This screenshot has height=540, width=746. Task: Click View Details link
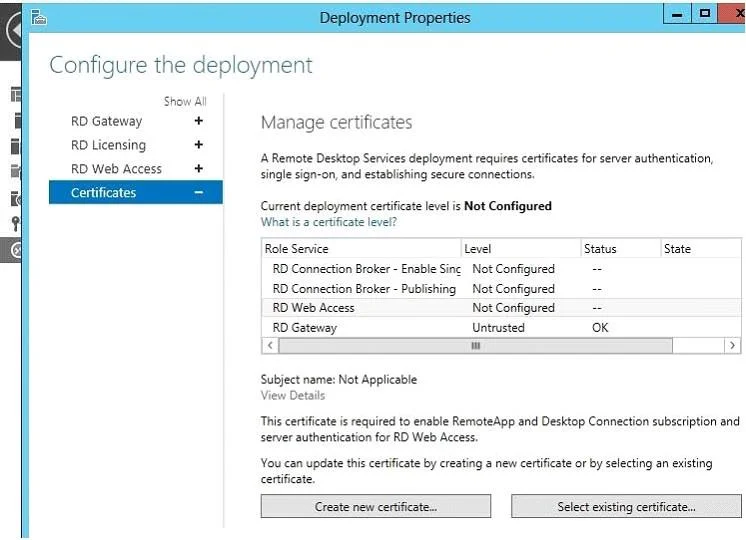293,395
